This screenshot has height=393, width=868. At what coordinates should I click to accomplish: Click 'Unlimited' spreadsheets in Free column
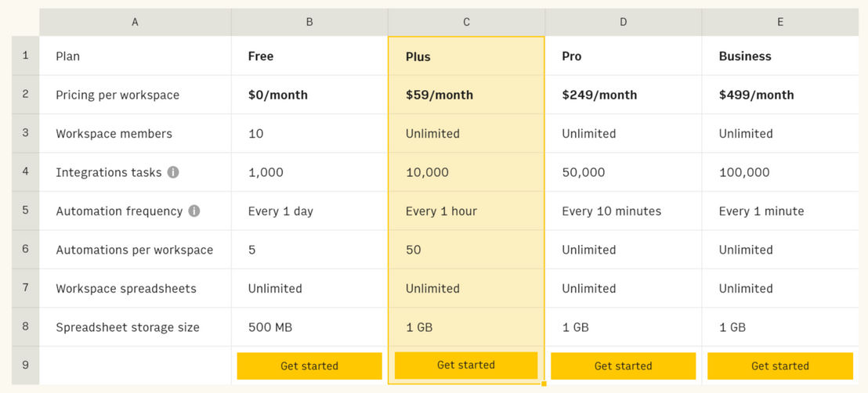click(x=275, y=289)
